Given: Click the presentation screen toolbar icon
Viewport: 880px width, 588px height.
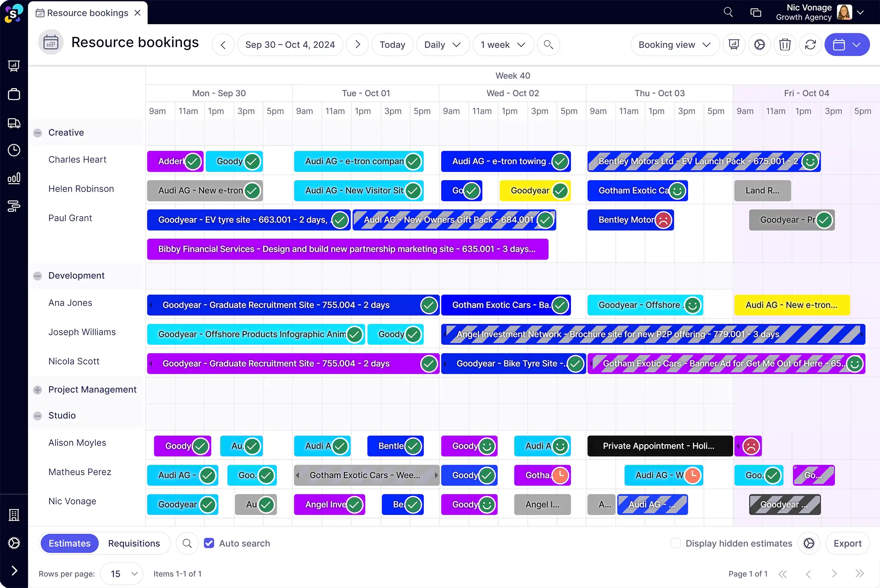Looking at the screenshot, I should (734, 45).
